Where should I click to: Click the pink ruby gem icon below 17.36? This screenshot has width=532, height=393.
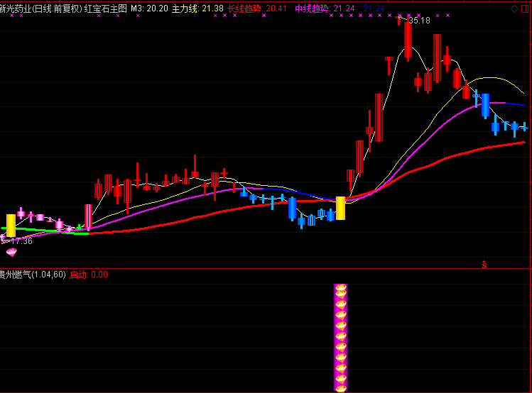point(11,252)
